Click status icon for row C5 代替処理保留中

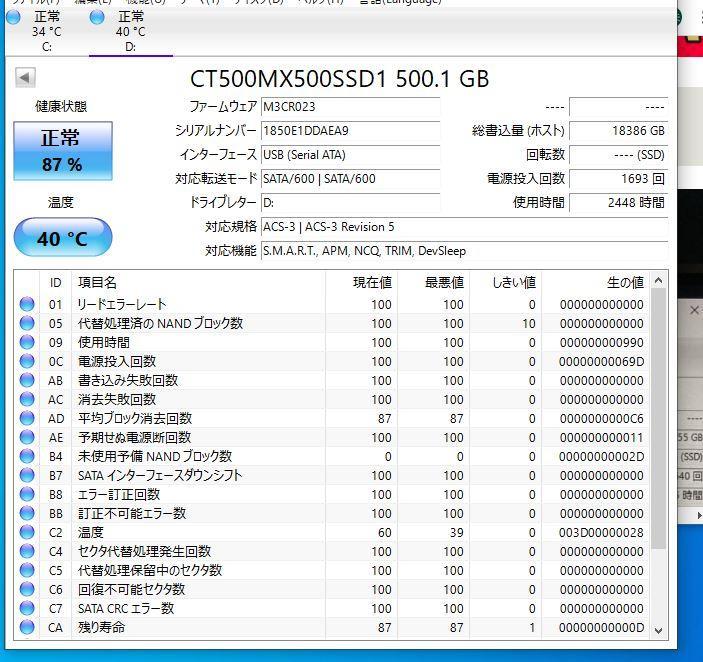click(27, 570)
